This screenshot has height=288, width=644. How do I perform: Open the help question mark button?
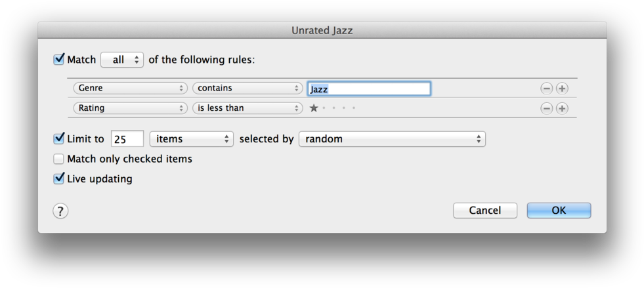point(60,211)
